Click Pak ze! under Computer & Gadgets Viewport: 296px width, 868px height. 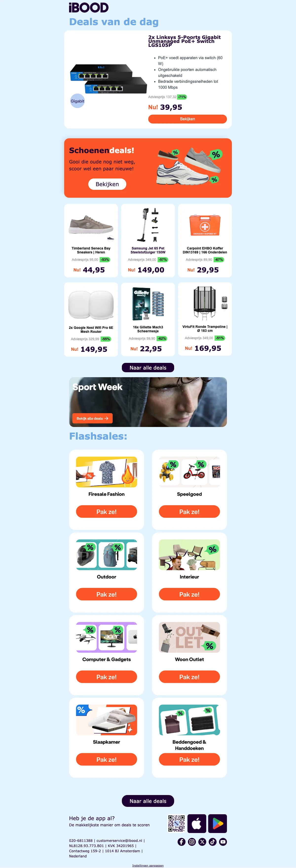[107, 677]
